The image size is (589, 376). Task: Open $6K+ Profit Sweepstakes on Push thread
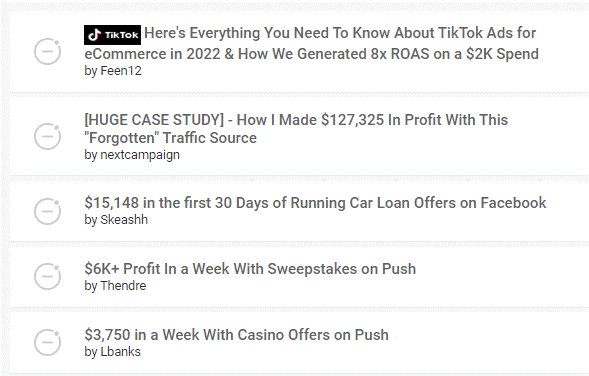[250, 269]
